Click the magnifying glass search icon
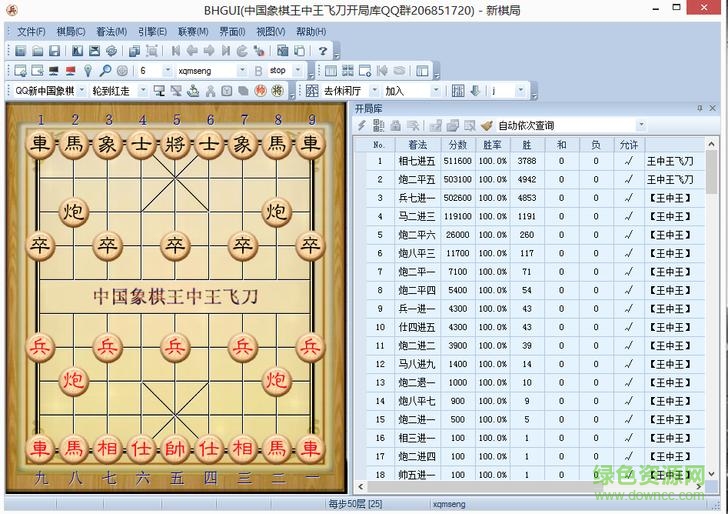Viewport: 728px width, 514px height. pyautogui.click(x=105, y=71)
